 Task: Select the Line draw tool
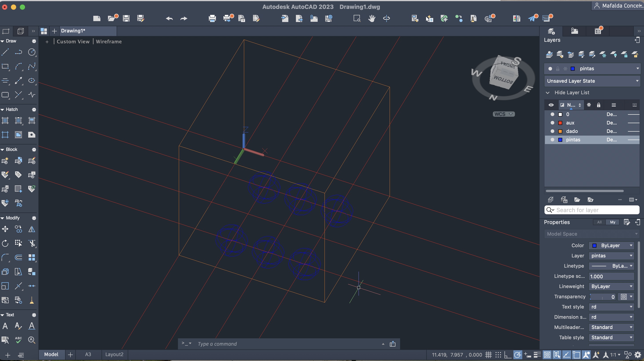[5, 52]
